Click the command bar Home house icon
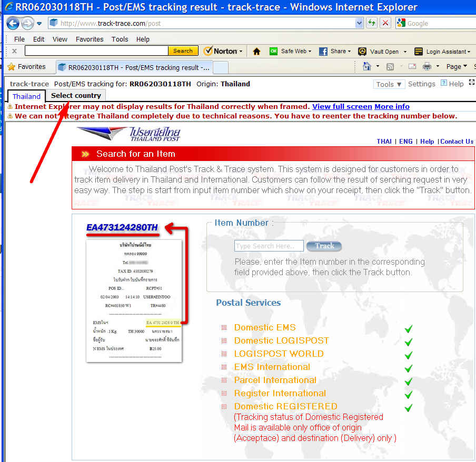 (x=367, y=66)
